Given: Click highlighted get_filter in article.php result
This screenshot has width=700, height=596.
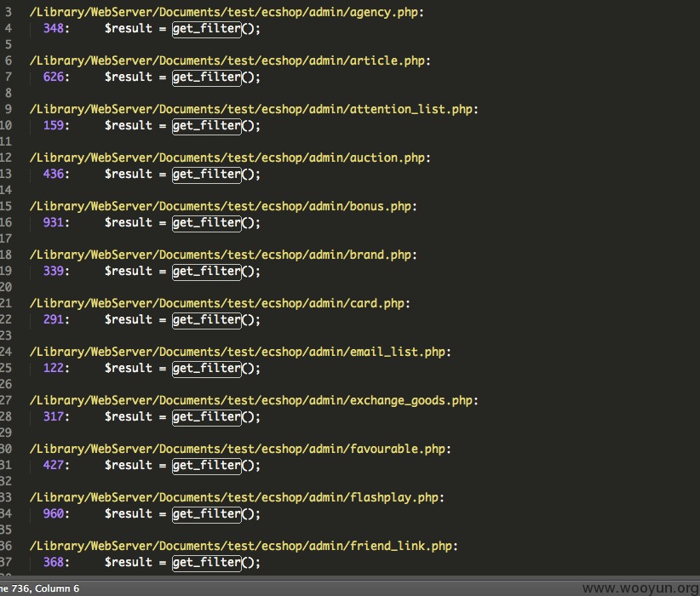Looking at the screenshot, I should (x=207, y=77).
